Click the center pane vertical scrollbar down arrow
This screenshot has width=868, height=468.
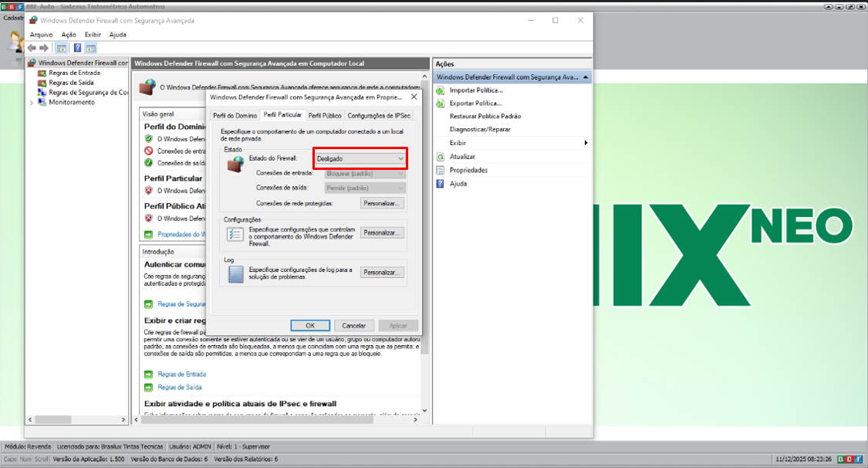(424, 410)
